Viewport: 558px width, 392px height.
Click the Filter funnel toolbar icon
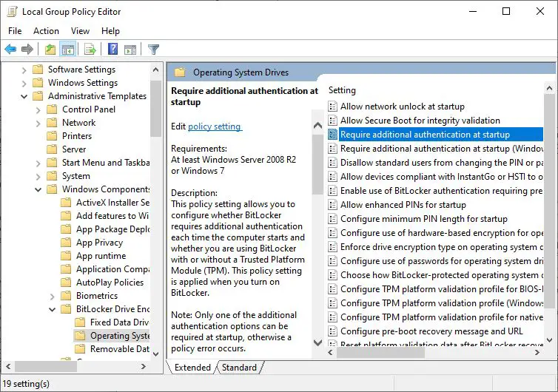(153, 49)
